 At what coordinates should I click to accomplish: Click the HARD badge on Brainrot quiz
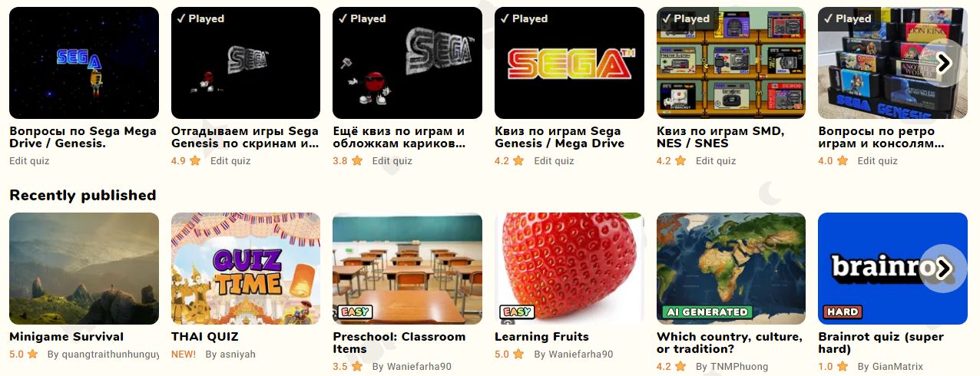pos(843,312)
